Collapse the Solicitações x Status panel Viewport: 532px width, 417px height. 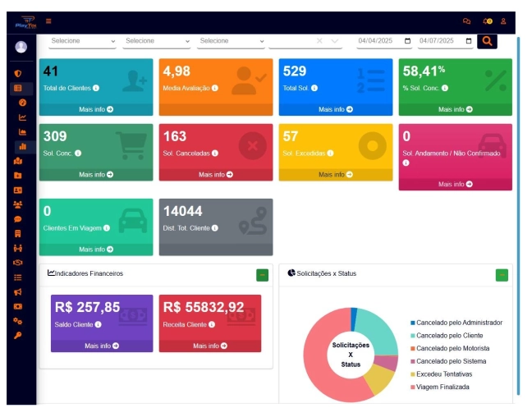(502, 275)
